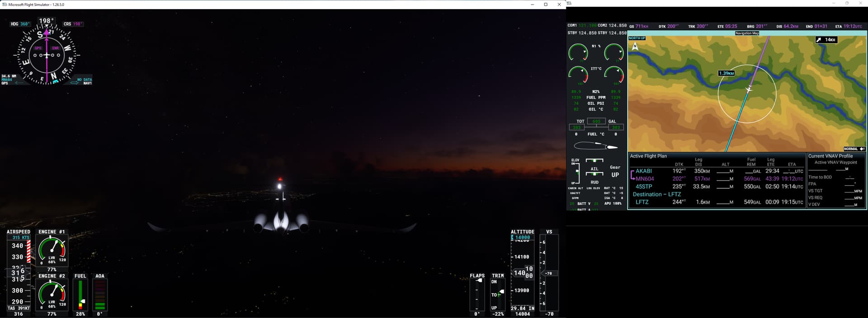Toggle the NORMAL map mode indicator
Image resolution: width=868 pixels, height=318 pixels.
(x=854, y=149)
